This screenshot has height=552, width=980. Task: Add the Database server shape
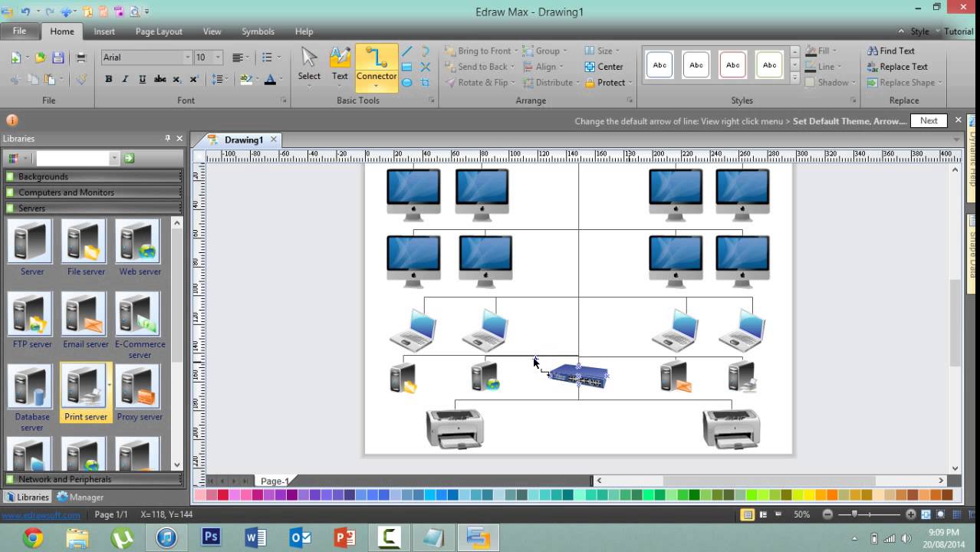point(31,397)
